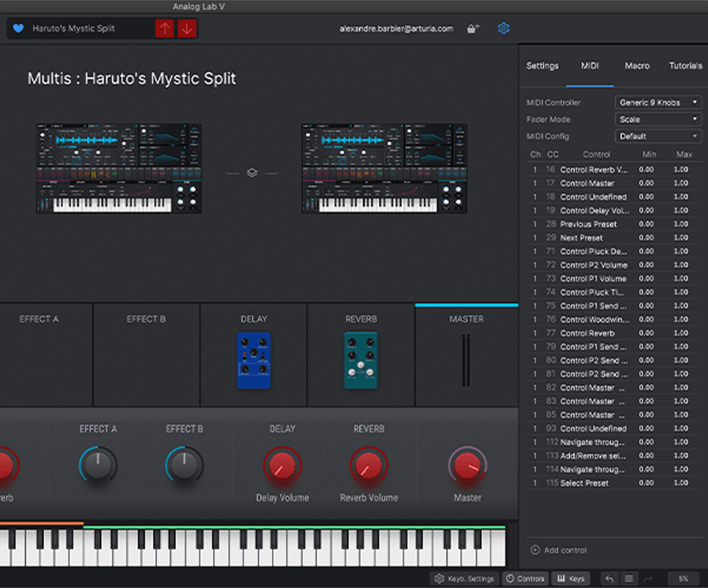Select the CC 16 Control Reverb V... row
Image resolution: width=708 pixels, height=588 pixels.
point(614,169)
